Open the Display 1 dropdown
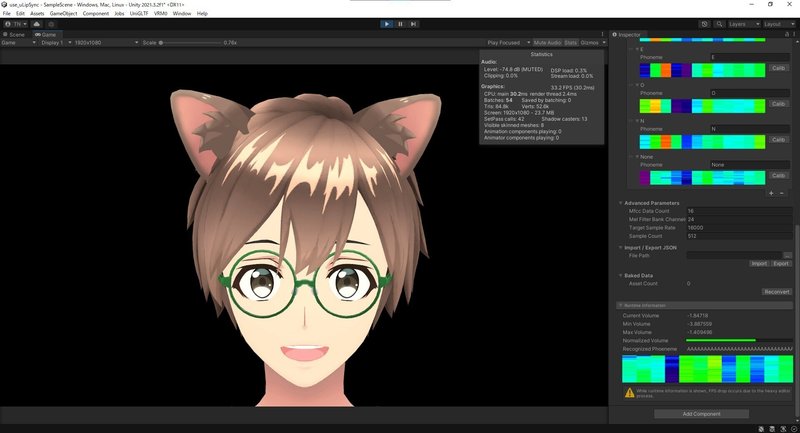 click(56, 43)
